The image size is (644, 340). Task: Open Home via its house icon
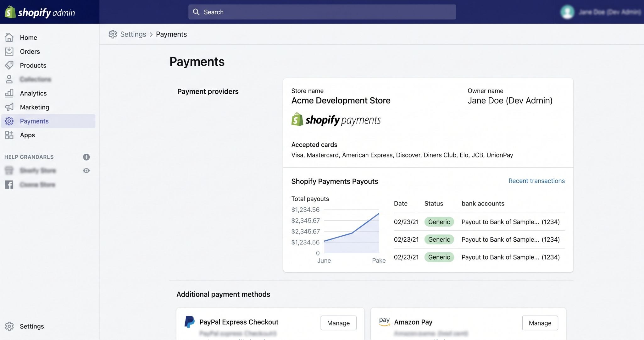9,37
